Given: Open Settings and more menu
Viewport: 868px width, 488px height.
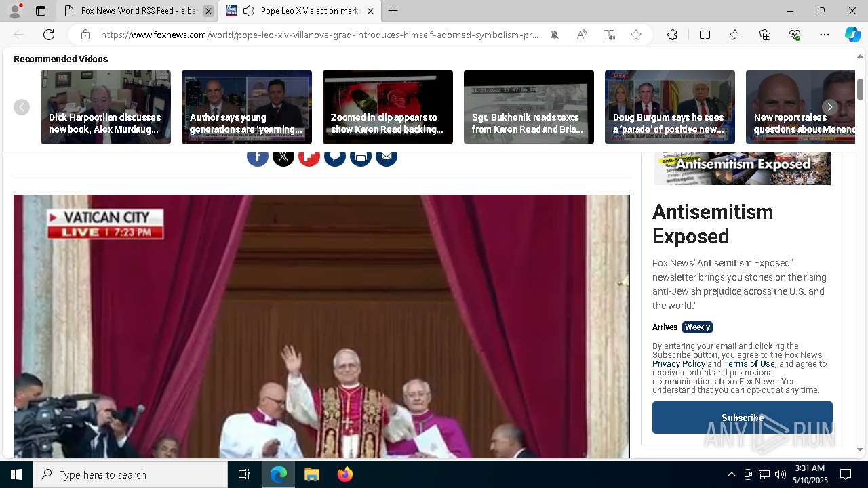Looking at the screenshot, I should pos(825,35).
